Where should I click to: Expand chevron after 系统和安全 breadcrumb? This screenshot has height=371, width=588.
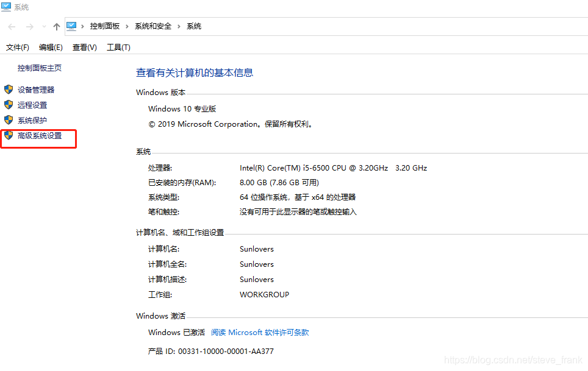point(179,26)
